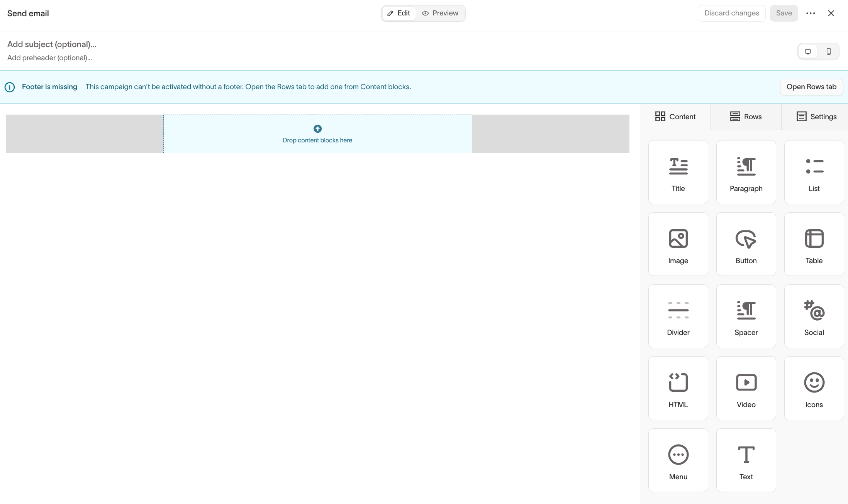Select the Icons content block
Image resolution: width=848 pixels, height=504 pixels.
[x=814, y=388]
